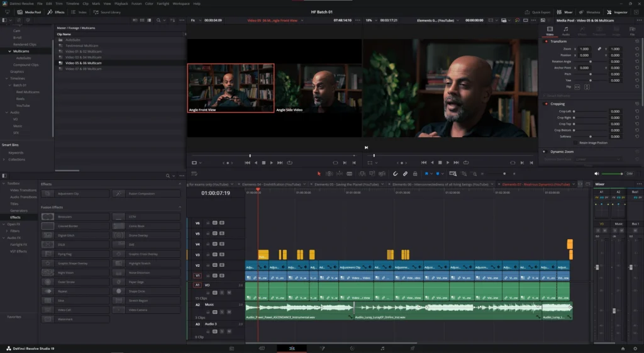The width and height of the screenshot is (644, 353).
Task: Reset the Rotation Angle value
Action: 637,62
